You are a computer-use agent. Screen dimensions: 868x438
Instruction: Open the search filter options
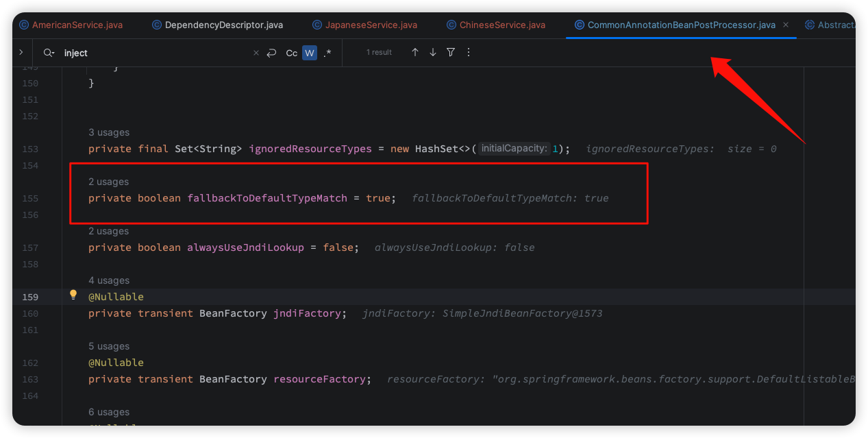[x=451, y=52]
